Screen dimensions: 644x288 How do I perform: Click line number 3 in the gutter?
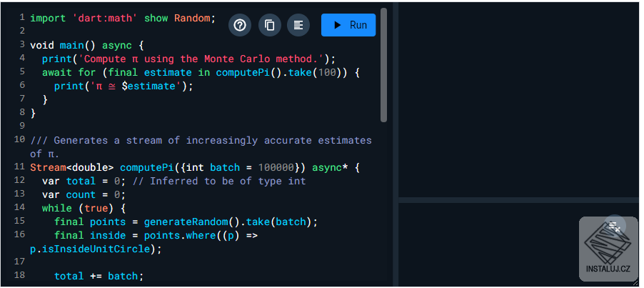click(22, 44)
